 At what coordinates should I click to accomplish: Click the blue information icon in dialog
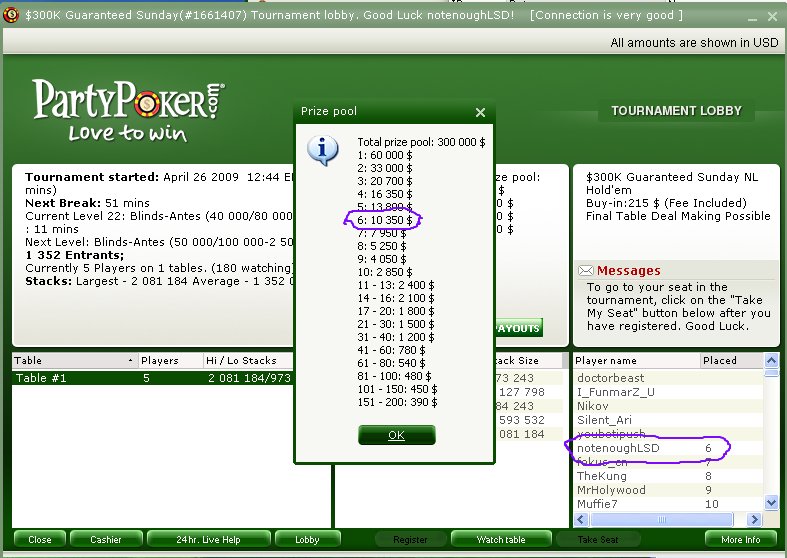click(323, 150)
